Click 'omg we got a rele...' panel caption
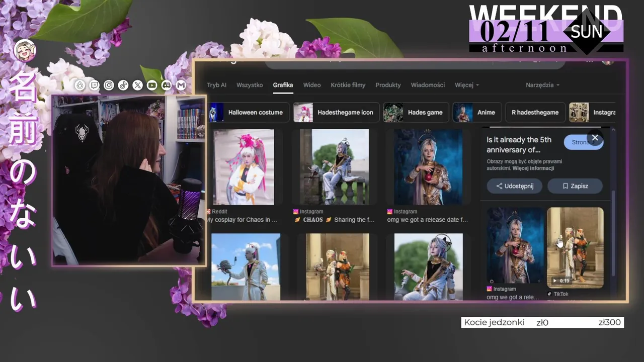Viewport: 644px width, 362px height. pos(513,297)
